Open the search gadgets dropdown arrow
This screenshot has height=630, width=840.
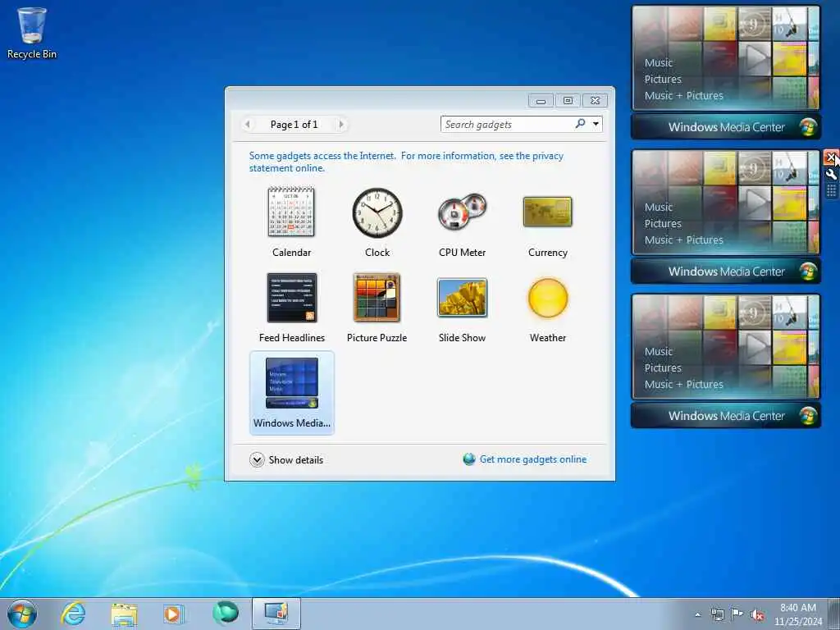(x=596, y=125)
